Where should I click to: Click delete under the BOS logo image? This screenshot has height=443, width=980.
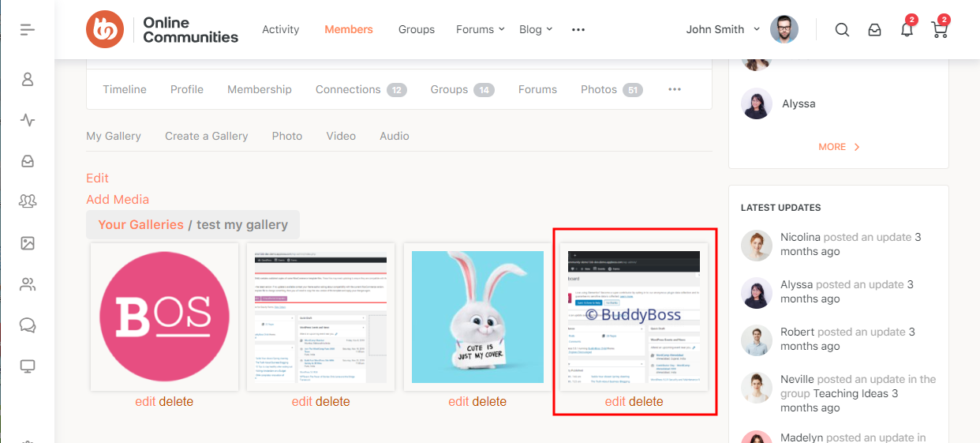pyautogui.click(x=176, y=401)
